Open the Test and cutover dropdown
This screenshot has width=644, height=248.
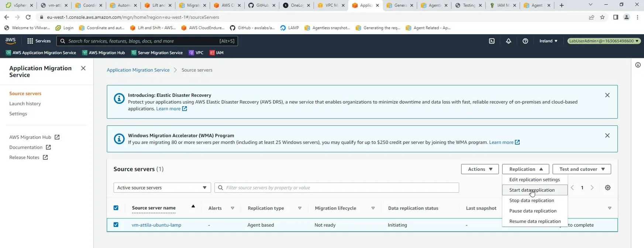[x=582, y=169]
